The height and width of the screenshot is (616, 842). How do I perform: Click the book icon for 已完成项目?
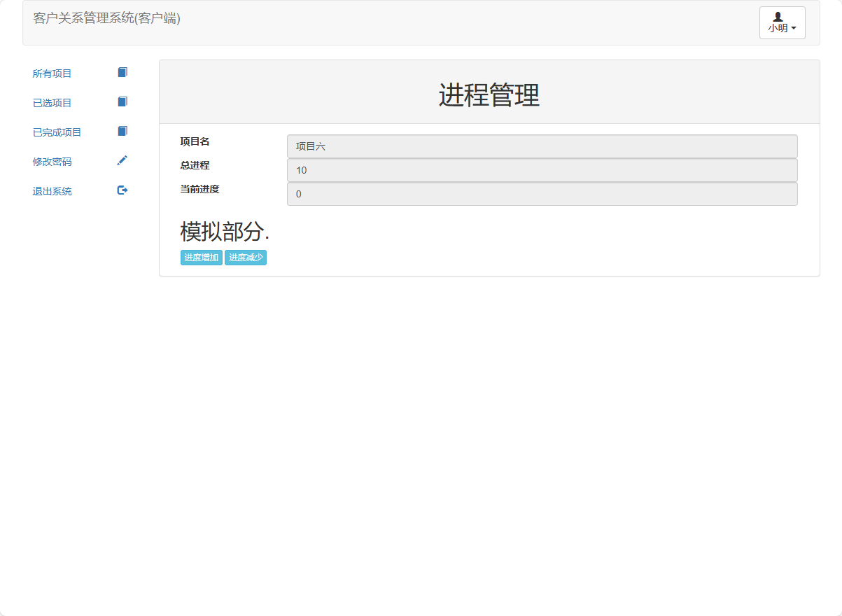(x=122, y=131)
